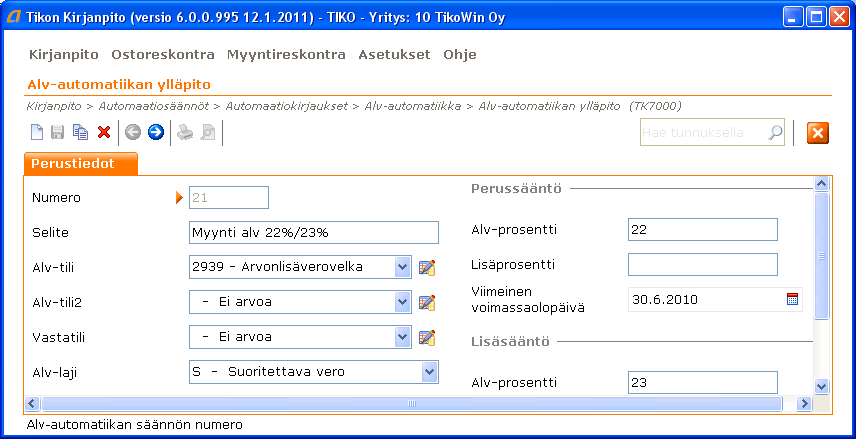The width and height of the screenshot is (856, 439).
Task: Click the Selite text field
Action: pyautogui.click(x=314, y=233)
